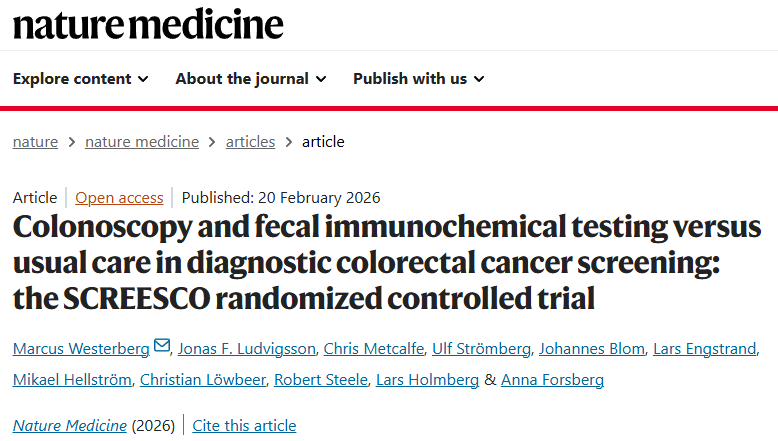This screenshot has width=778, height=441.
Task: Open author Mikael Hellström
Action: tap(70, 380)
